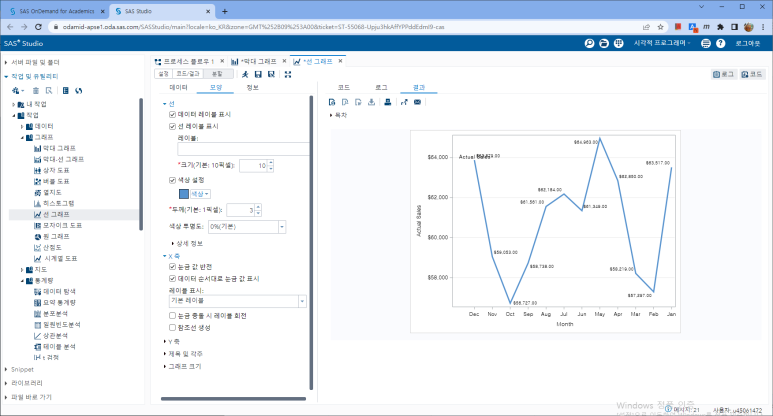Click the Help question mark icon
Viewport: 773px width, 416px height.
(x=721, y=43)
